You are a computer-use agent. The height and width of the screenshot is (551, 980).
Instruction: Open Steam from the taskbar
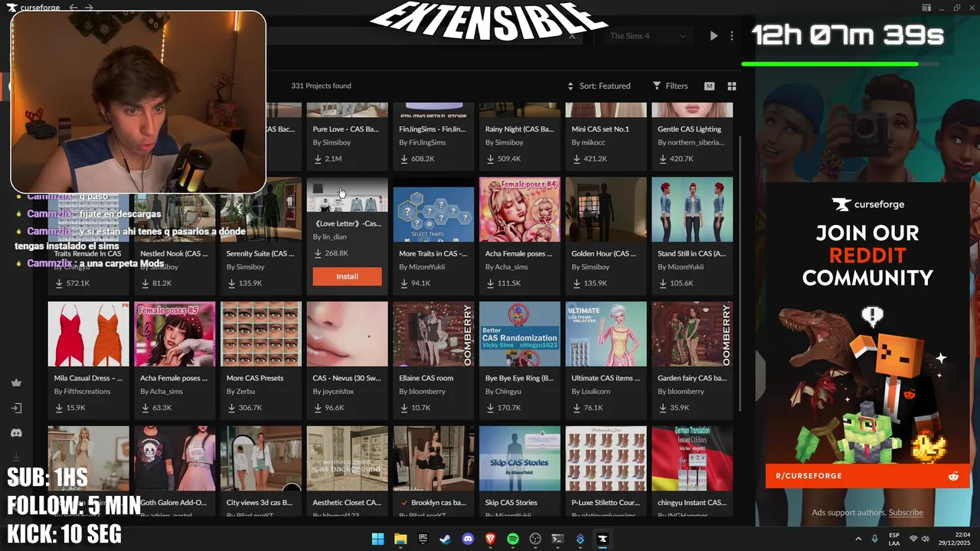coord(445,539)
